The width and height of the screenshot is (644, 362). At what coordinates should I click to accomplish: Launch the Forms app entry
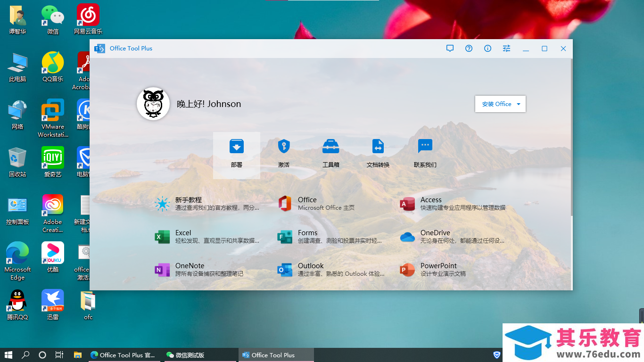coord(330,237)
